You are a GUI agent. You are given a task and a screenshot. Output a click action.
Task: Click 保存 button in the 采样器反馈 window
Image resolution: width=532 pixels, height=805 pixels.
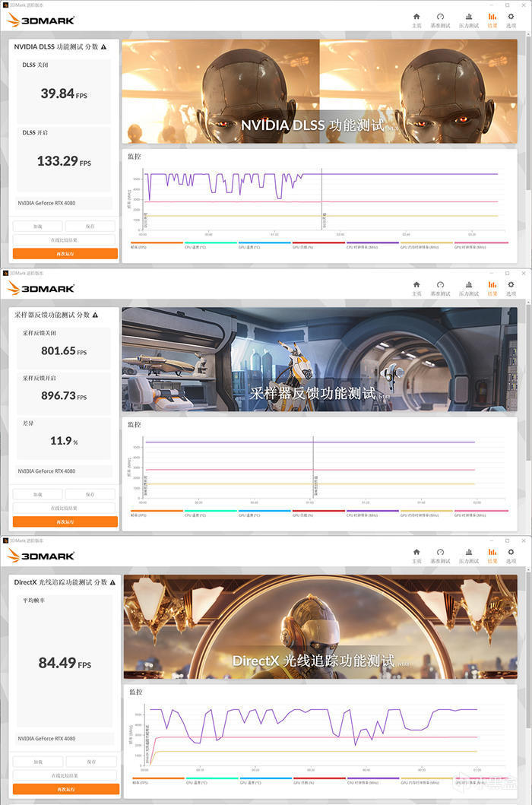tap(90, 494)
